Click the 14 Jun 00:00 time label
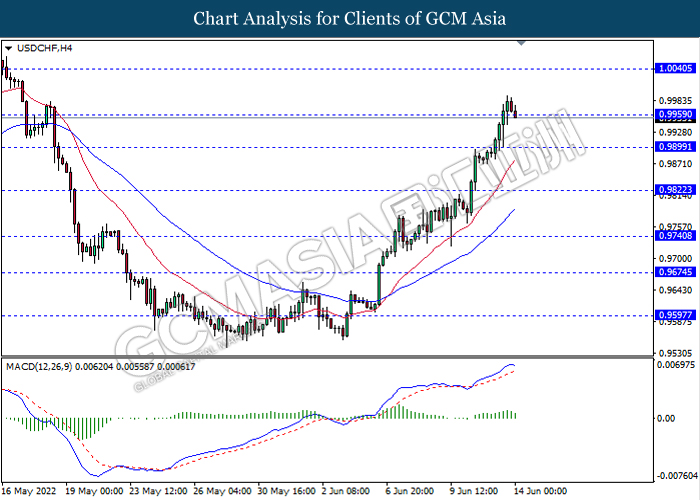 click(x=540, y=491)
